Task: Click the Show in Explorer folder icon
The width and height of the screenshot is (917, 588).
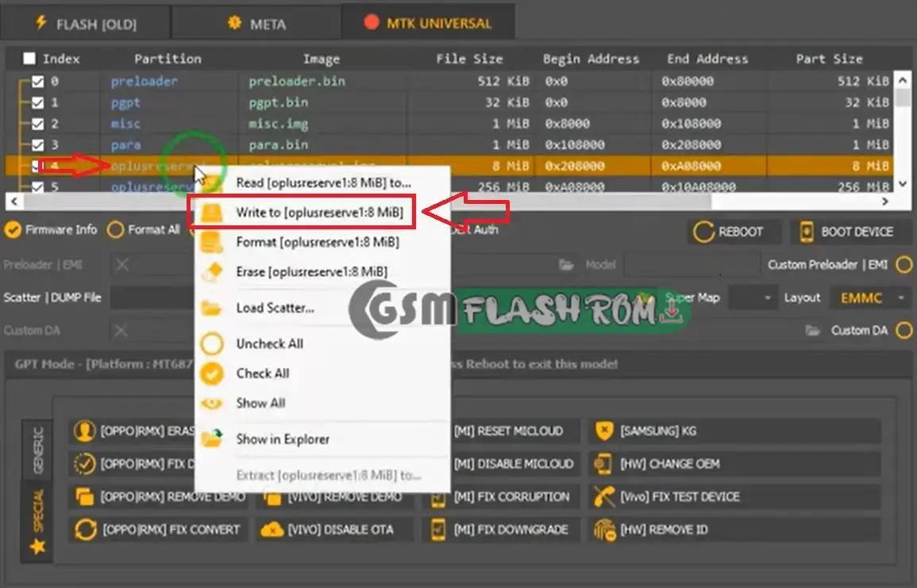Action: tap(212, 439)
